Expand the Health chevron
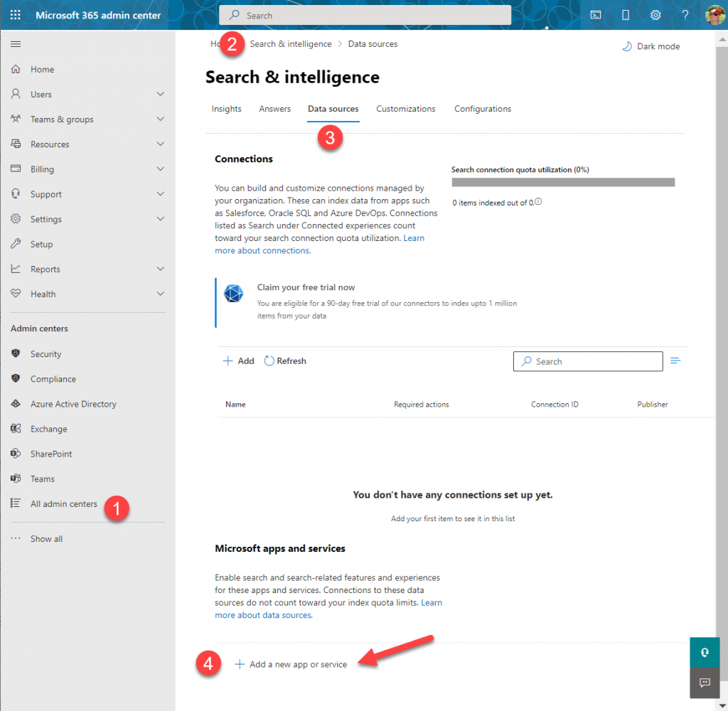 tap(161, 294)
